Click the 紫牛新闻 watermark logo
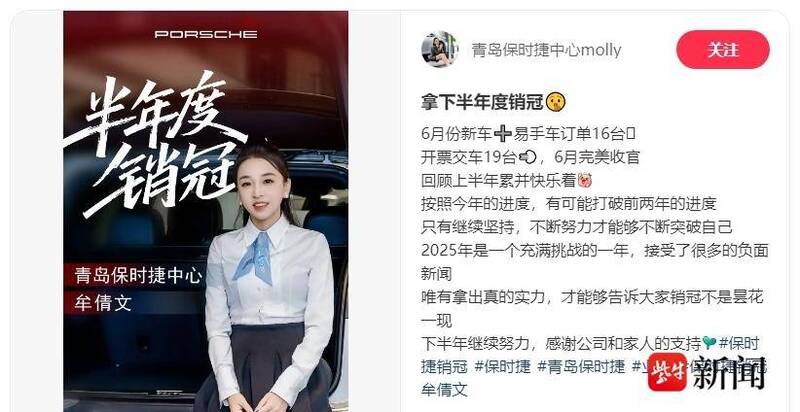The width and height of the screenshot is (800, 412). [x=707, y=372]
